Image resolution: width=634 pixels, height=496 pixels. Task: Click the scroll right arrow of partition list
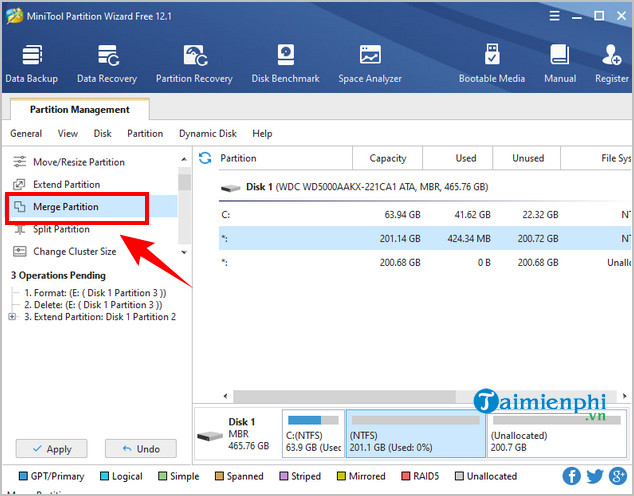pos(625,396)
